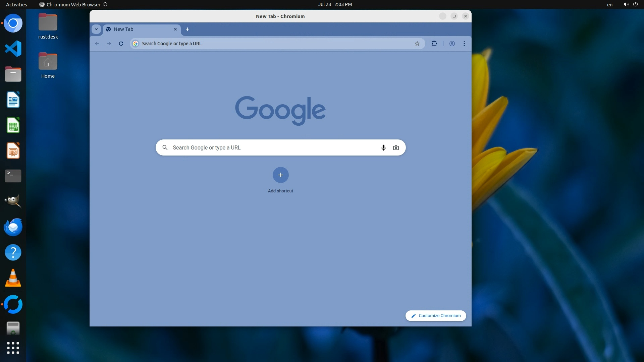644x362 pixels.
Task: Open system volume and power menu
Action: [630, 4]
